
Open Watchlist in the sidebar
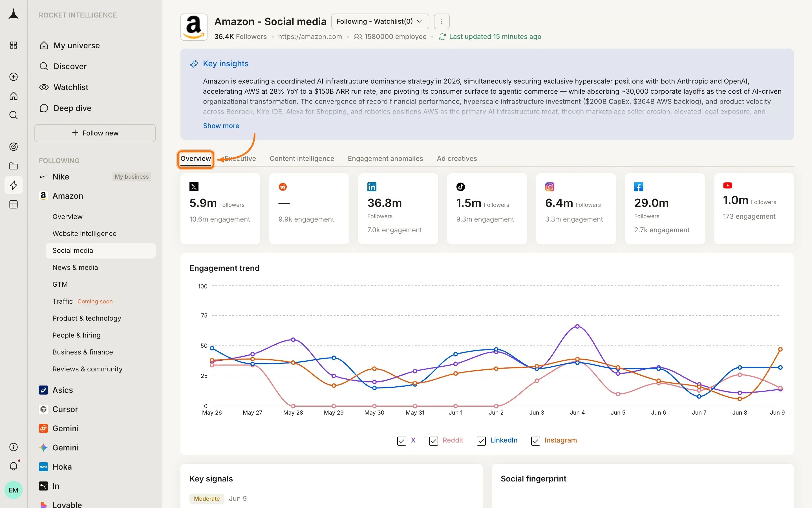[x=71, y=87]
